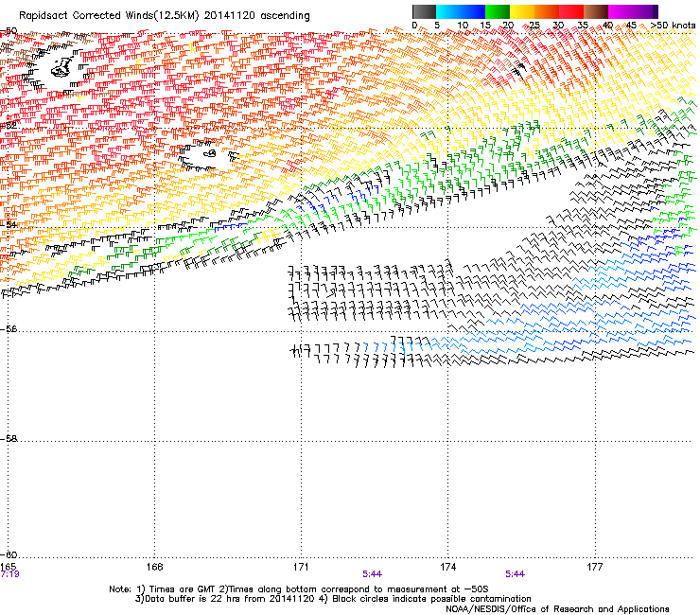Click the purple 7:19 pass time label

click(x=9, y=574)
